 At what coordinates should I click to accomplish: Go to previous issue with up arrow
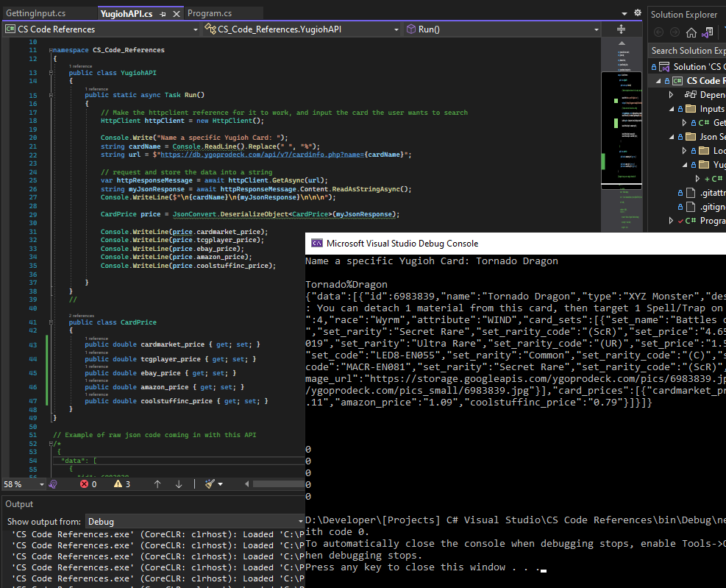point(157,484)
